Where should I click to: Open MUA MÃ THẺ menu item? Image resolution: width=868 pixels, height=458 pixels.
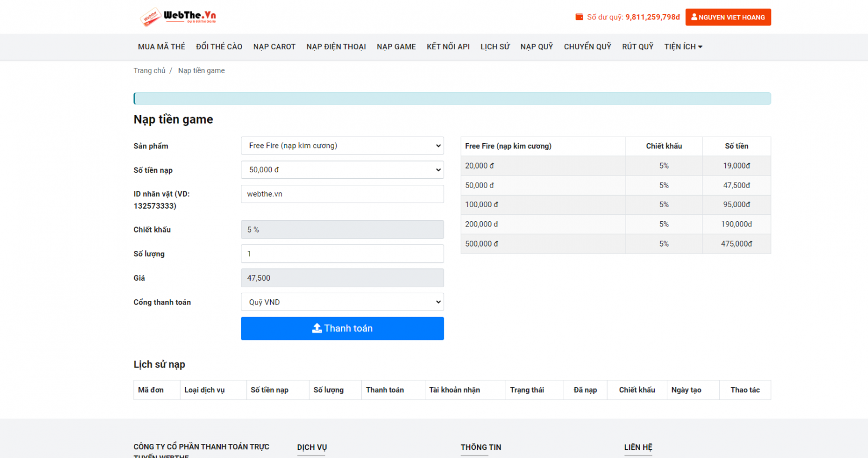click(162, 47)
